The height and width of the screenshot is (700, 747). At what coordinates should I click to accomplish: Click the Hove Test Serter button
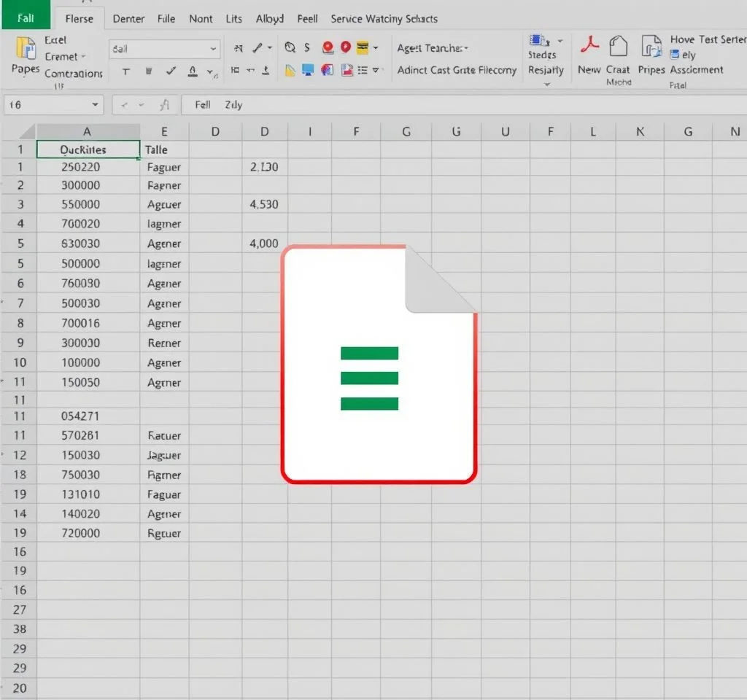point(708,39)
